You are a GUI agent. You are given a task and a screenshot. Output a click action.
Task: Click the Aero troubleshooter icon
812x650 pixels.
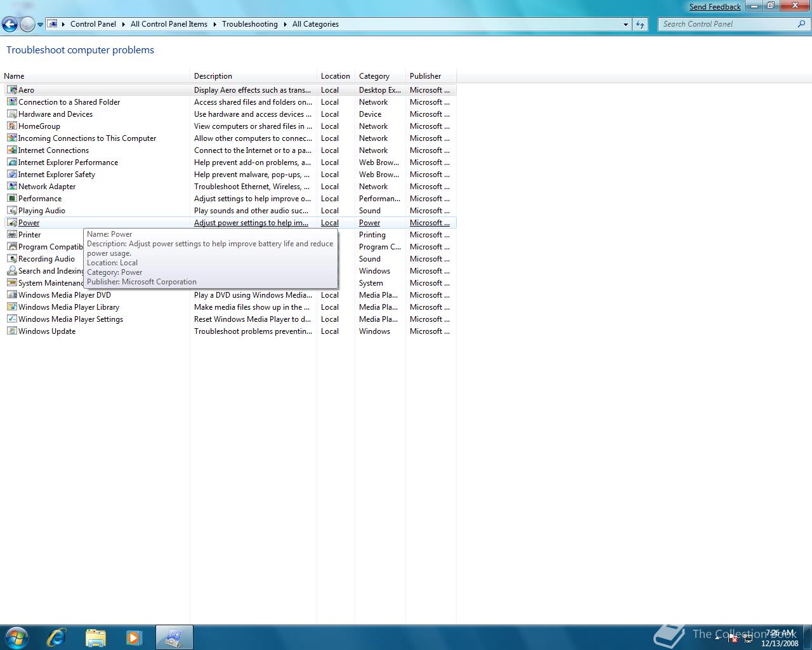point(12,90)
